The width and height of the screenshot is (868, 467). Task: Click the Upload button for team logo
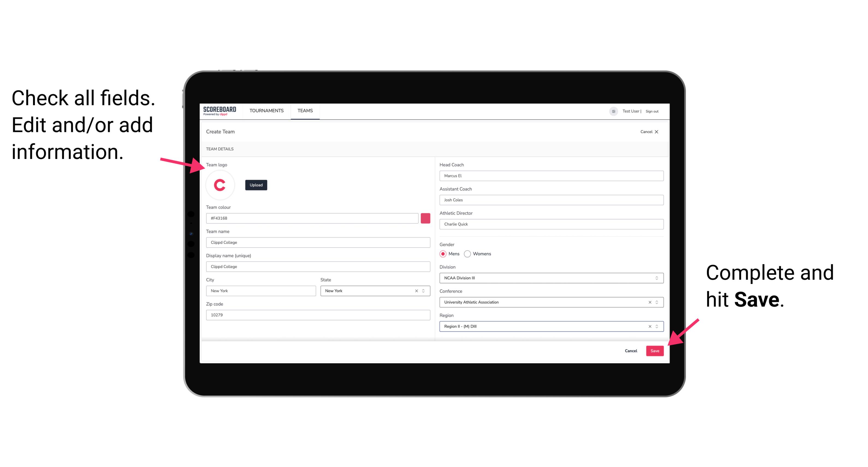click(256, 185)
